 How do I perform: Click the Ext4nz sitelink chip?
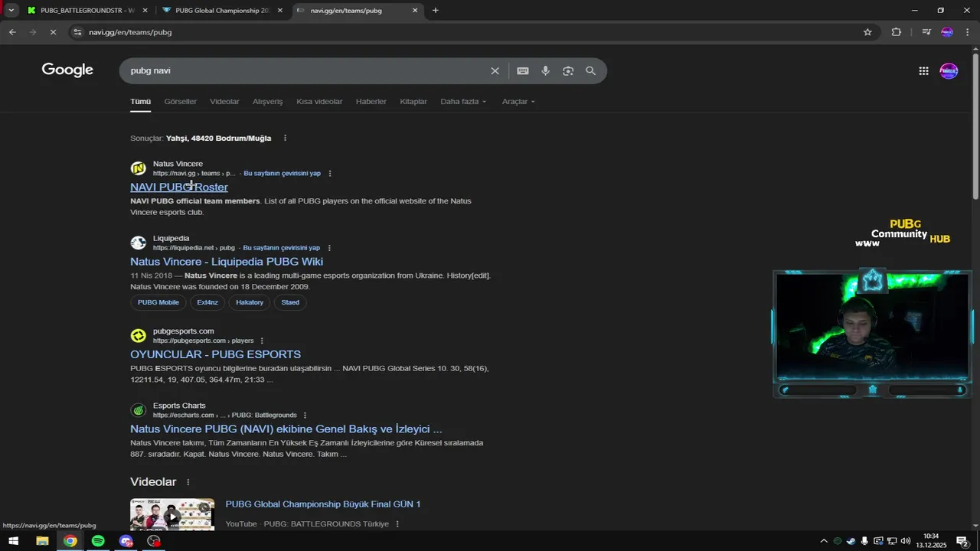207,302
